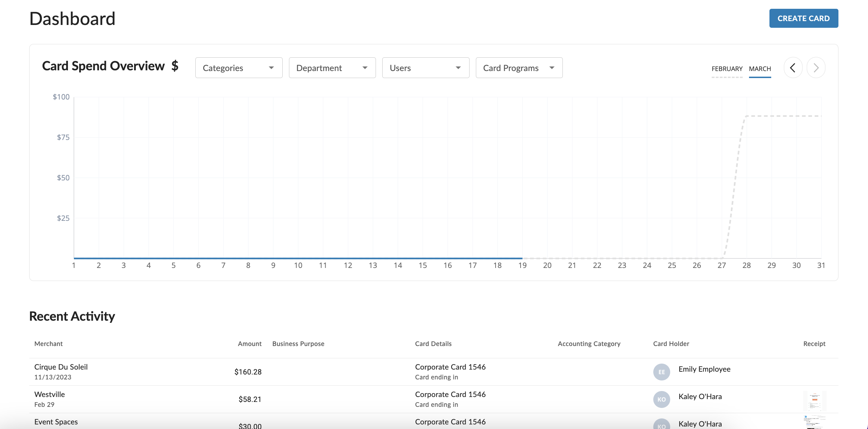Expand the Users filter dropdown

click(x=426, y=68)
